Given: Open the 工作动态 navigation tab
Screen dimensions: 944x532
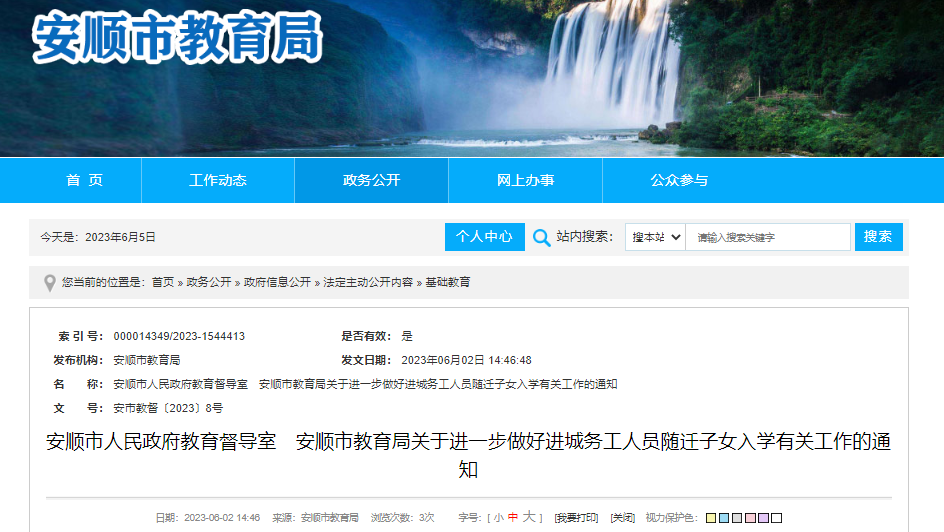Looking at the screenshot, I should pyautogui.click(x=218, y=180).
